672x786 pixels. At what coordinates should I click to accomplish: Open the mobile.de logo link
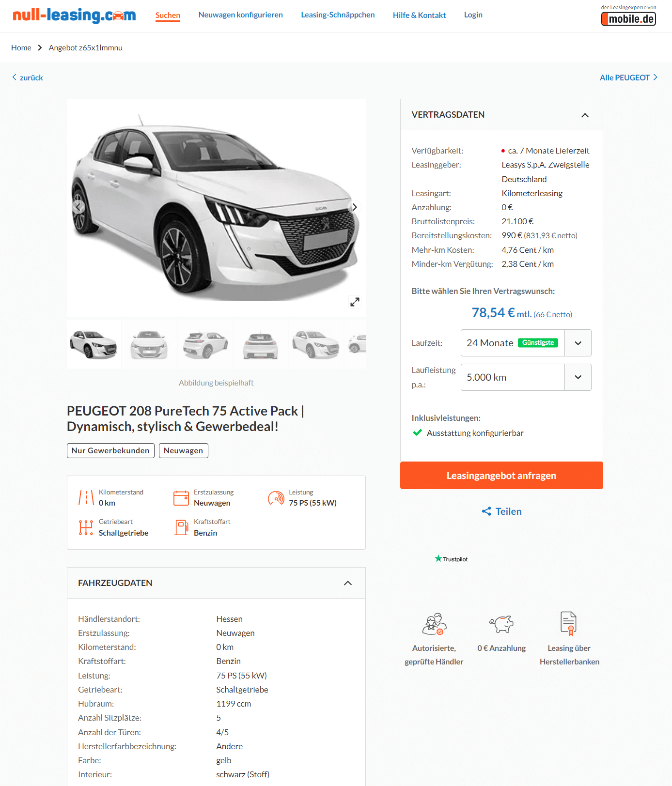click(628, 15)
